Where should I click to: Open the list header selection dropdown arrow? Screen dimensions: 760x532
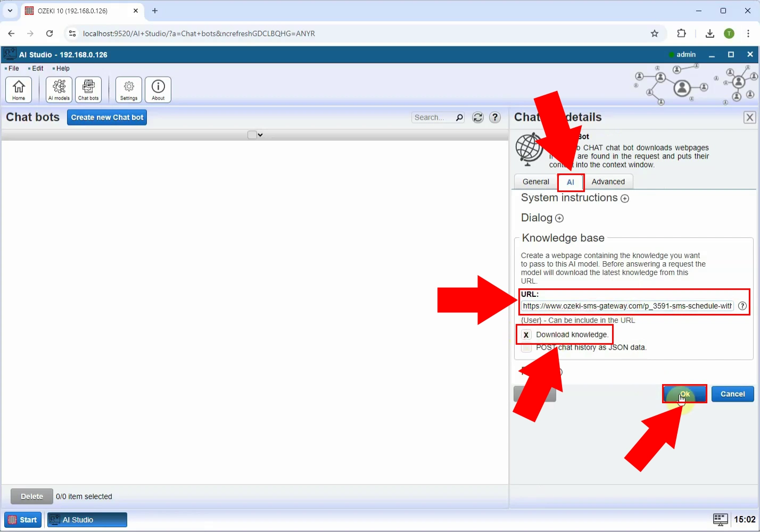click(x=260, y=135)
